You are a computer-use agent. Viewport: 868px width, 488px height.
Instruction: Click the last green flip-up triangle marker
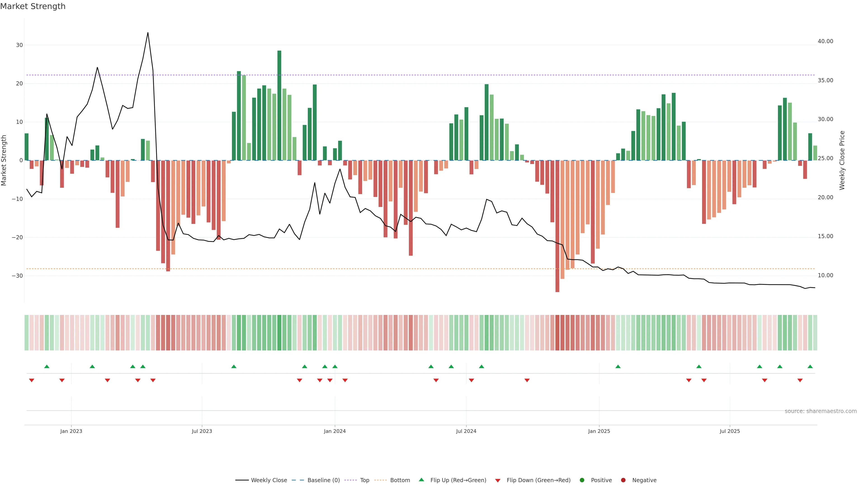tap(810, 366)
